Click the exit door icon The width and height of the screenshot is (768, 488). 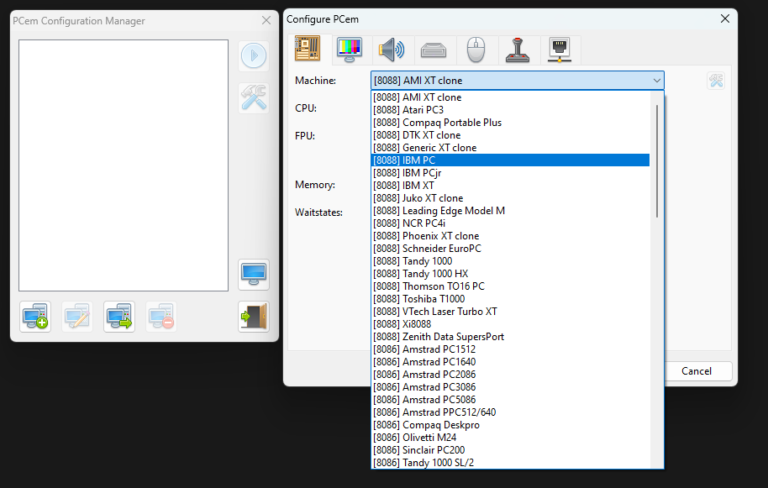254,317
